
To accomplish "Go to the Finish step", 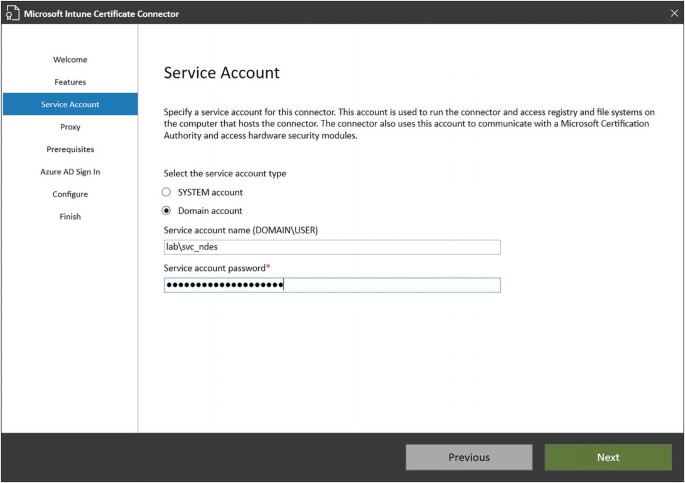I will [x=70, y=216].
